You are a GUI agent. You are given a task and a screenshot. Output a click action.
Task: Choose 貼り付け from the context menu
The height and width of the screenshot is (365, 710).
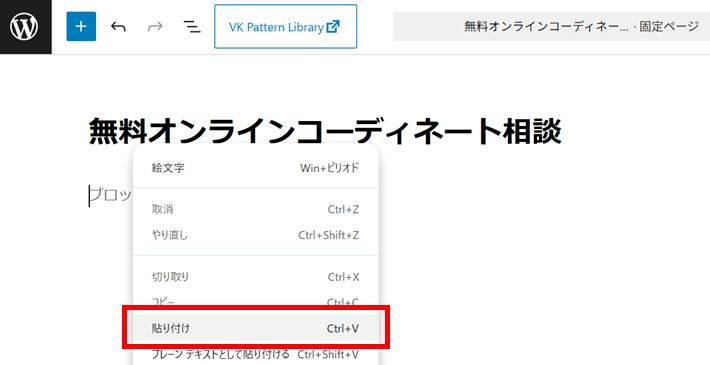[255, 328]
